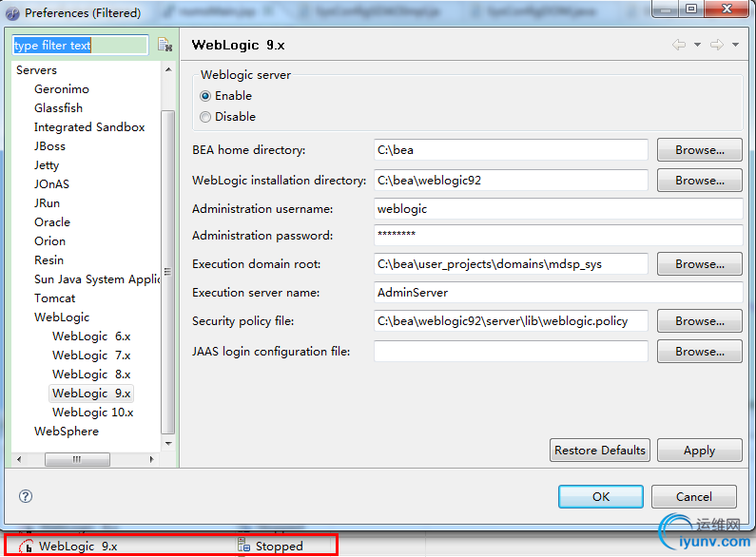
Task: Select Jetty in the tree
Action: coord(47,165)
